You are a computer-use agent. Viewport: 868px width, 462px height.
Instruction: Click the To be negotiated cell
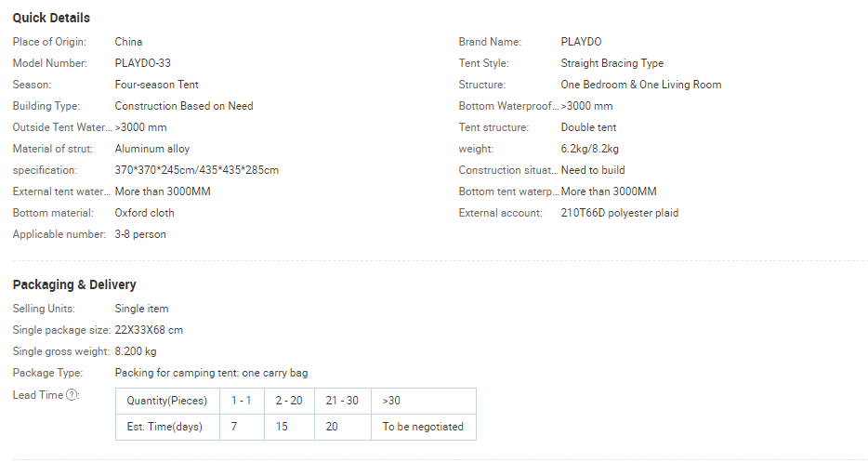423,428
